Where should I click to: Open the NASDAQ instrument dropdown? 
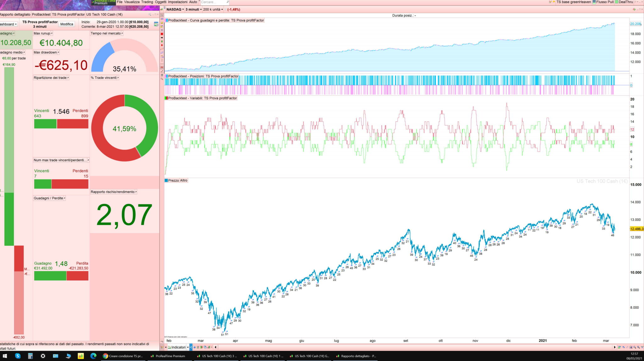175,9
